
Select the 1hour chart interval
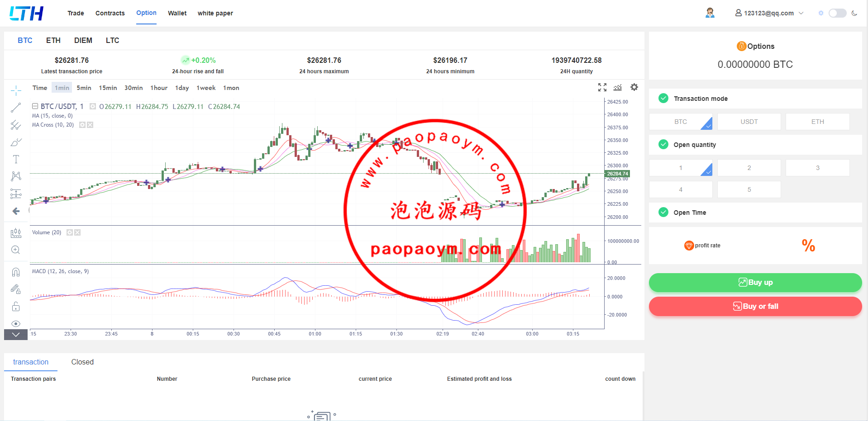tap(159, 88)
